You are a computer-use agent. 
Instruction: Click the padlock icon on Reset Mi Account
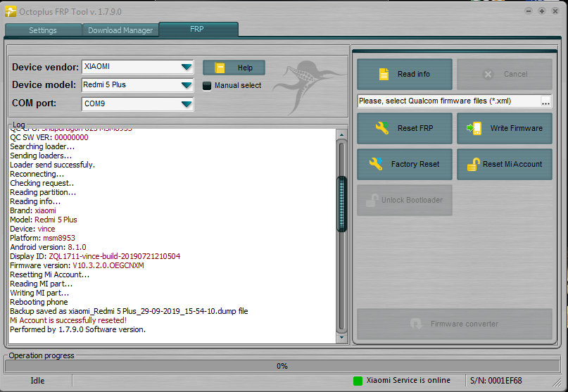(x=473, y=164)
